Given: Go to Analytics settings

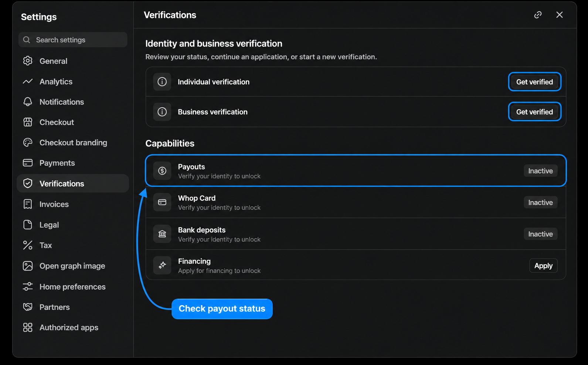Looking at the screenshot, I should (x=73, y=81).
